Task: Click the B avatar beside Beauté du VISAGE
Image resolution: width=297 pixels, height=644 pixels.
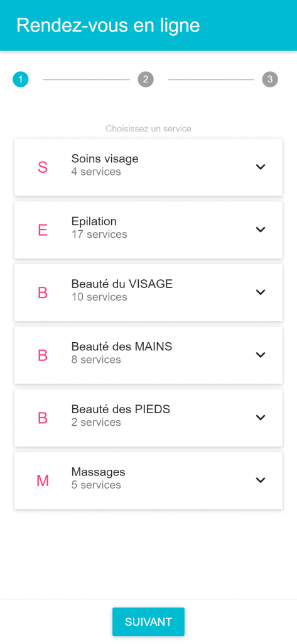Action: pos(43,293)
